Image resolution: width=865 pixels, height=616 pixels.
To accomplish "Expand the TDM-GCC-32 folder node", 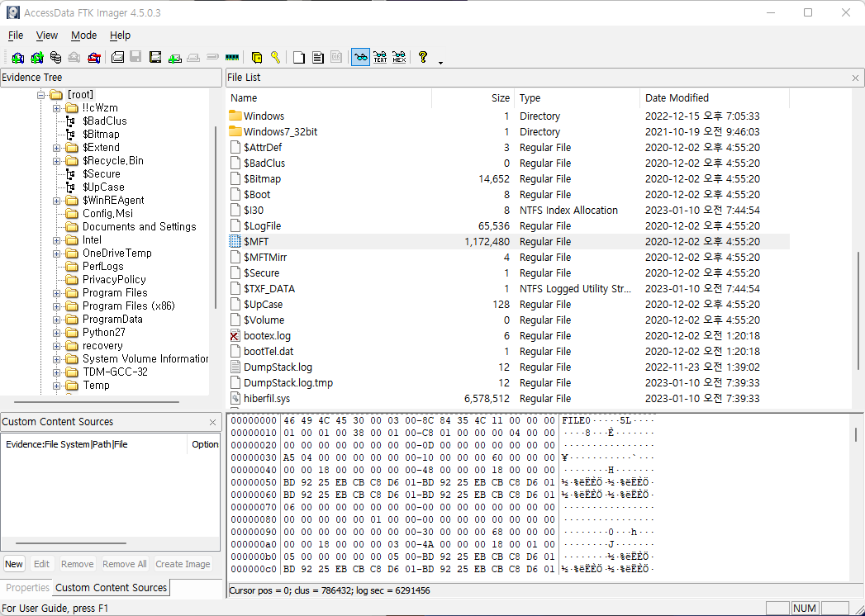I will [56, 372].
